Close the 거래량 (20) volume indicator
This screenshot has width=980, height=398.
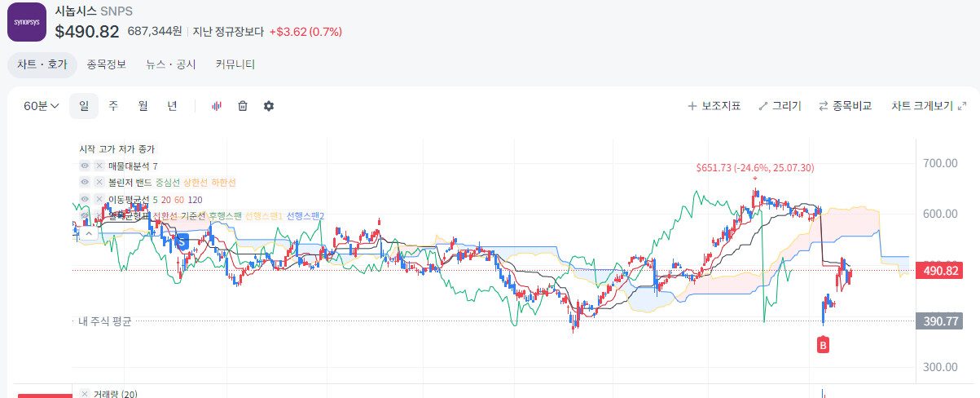click(85, 394)
